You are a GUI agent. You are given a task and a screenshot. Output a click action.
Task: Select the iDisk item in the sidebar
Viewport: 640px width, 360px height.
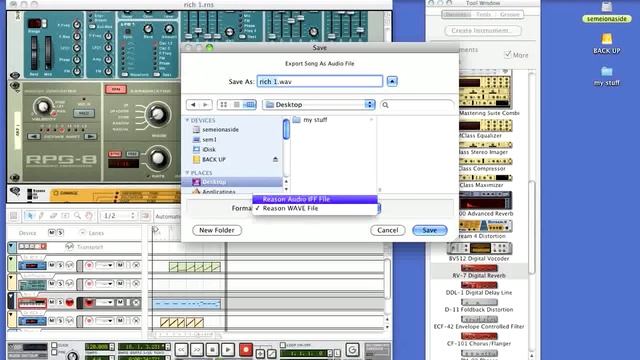(x=208, y=149)
